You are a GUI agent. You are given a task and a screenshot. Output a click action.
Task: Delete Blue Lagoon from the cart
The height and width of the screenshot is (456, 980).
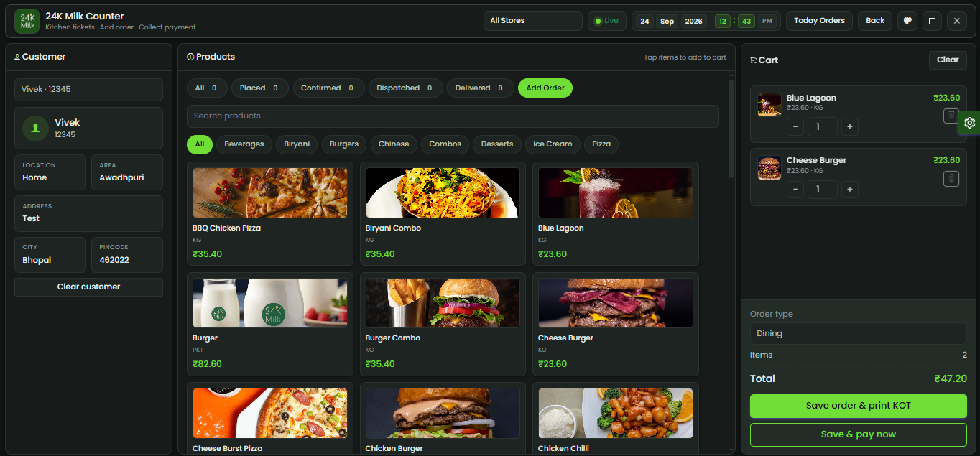(951, 116)
